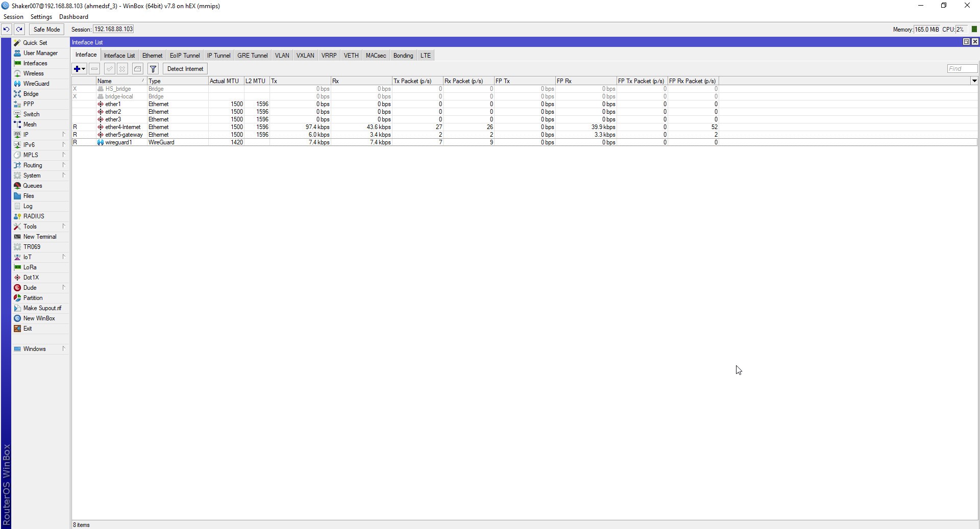Expand the Windows submenu

[41, 349]
